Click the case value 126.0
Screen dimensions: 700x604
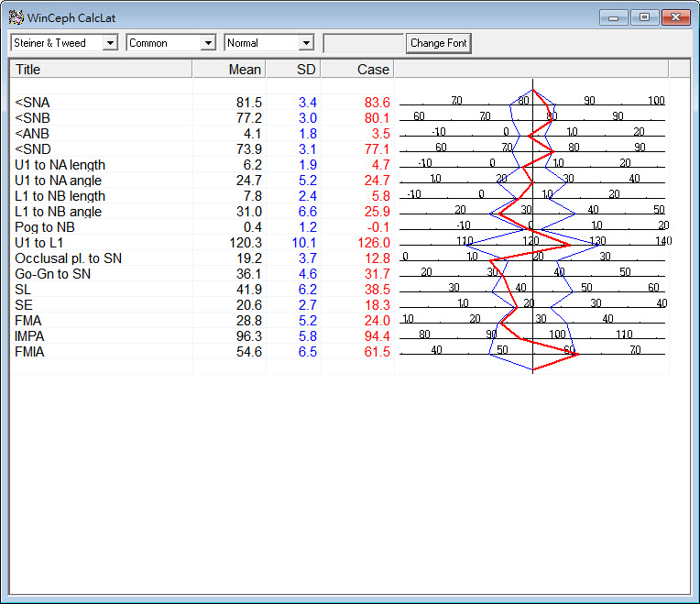click(x=374, y=243)
